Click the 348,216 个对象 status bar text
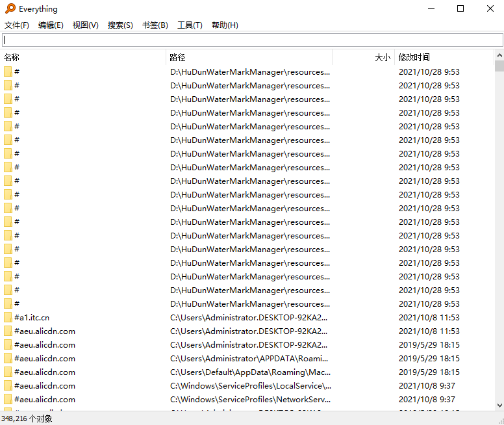The height and width of the screenshot is (425, 504). point(27,419)
